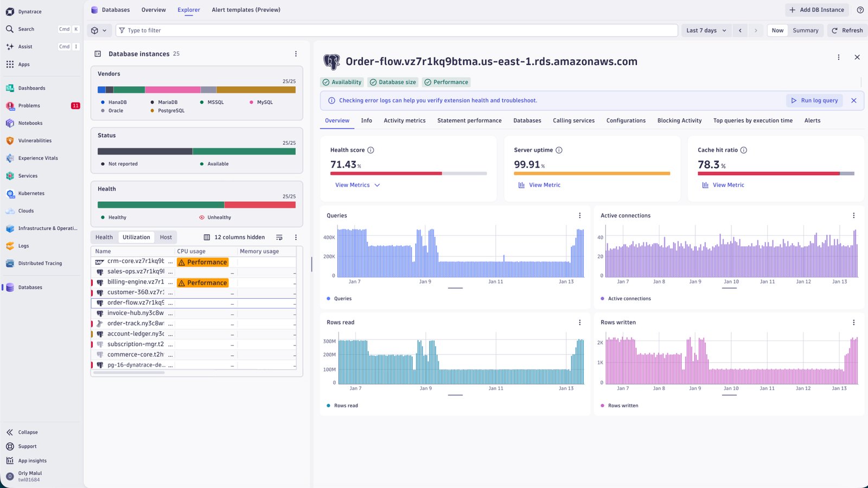Image resolution: width=868 pixels, height=488 pixels.
Task: Open Services from the sidebar
Action: coord(28,176)
